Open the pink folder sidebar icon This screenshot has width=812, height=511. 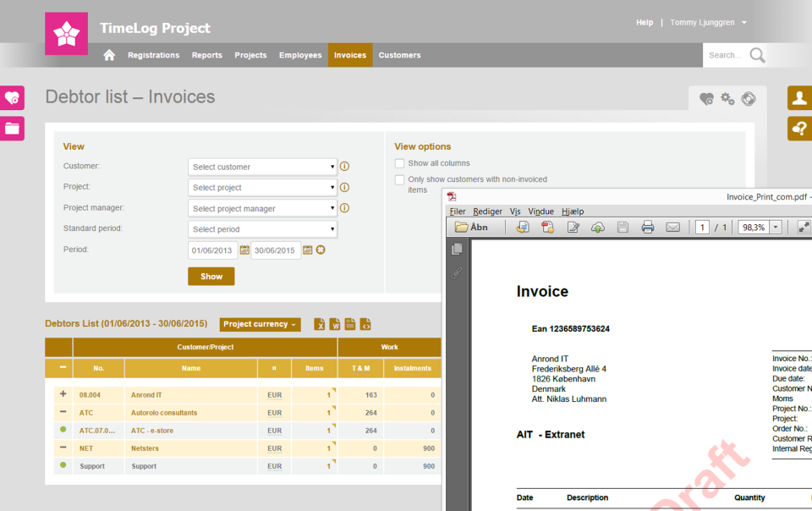(12, 129)
